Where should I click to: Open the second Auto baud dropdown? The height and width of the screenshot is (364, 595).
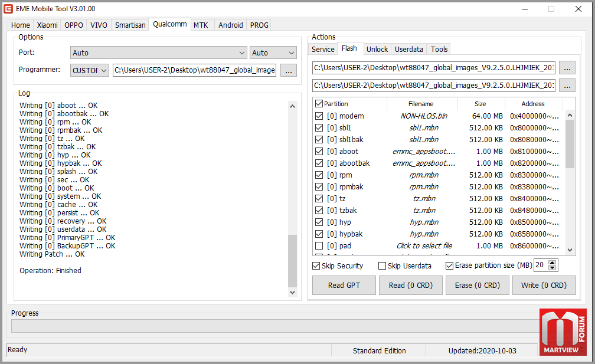(x=273, y=53)
